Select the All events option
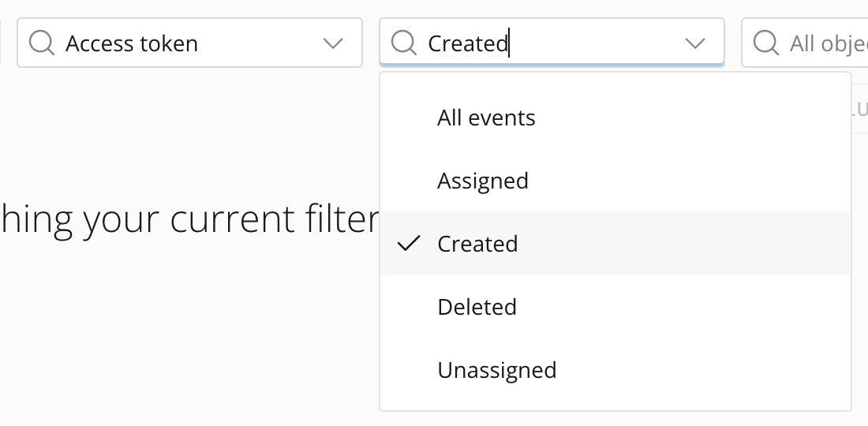868x426 pixels. tap(615, 118)
